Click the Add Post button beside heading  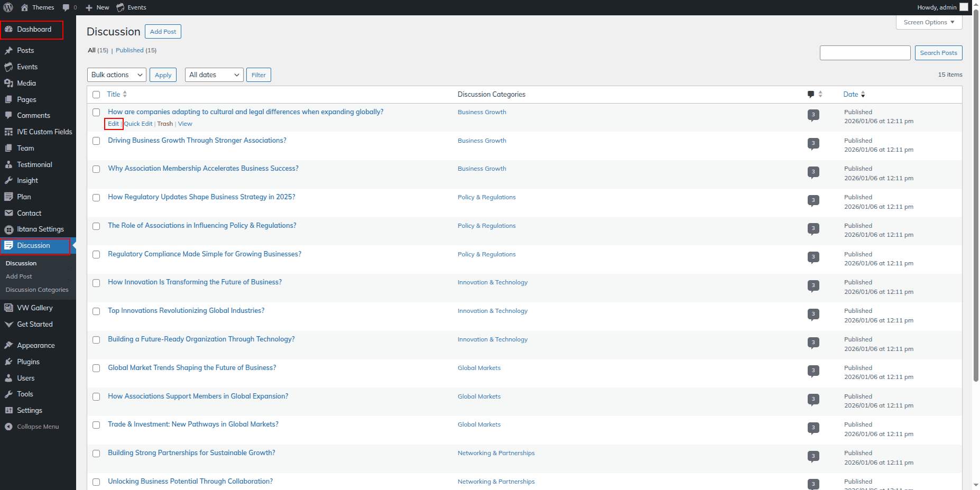coord(163,32)
